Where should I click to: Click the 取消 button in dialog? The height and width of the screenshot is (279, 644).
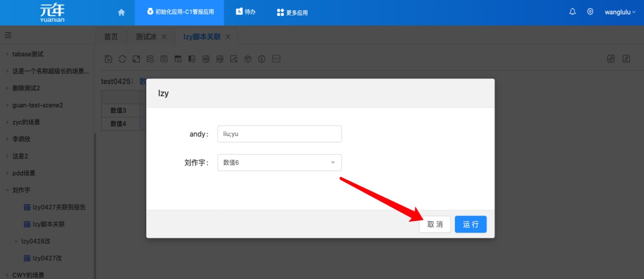[x=435, y=224]
